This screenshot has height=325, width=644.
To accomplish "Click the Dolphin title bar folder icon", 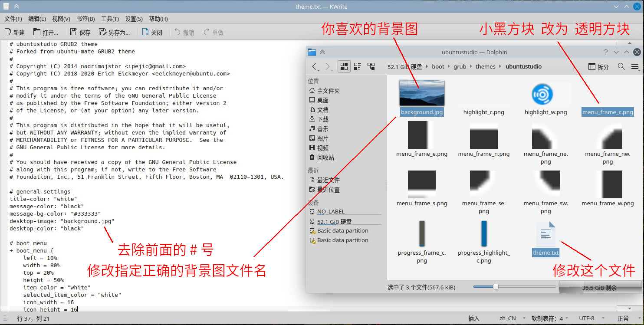I will tap(312, 52).
